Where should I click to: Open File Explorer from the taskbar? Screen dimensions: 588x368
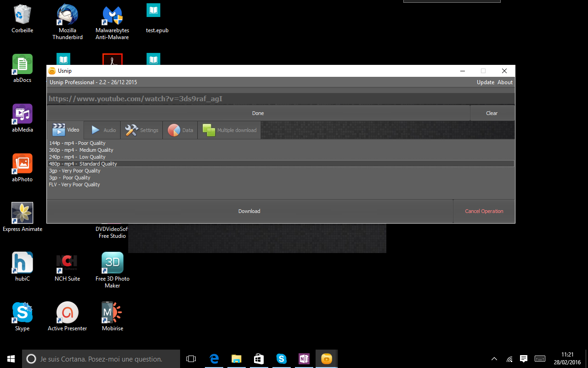pos(236,359)
